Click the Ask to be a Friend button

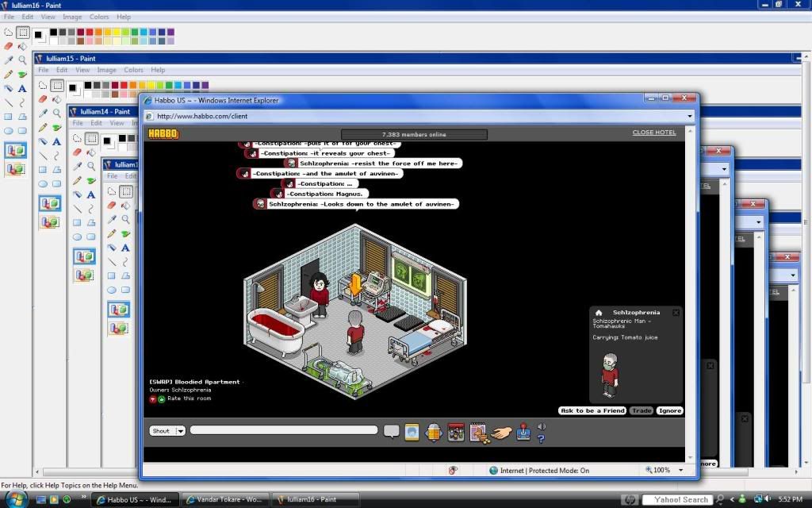pyautogui.click(x=592, y=410)
